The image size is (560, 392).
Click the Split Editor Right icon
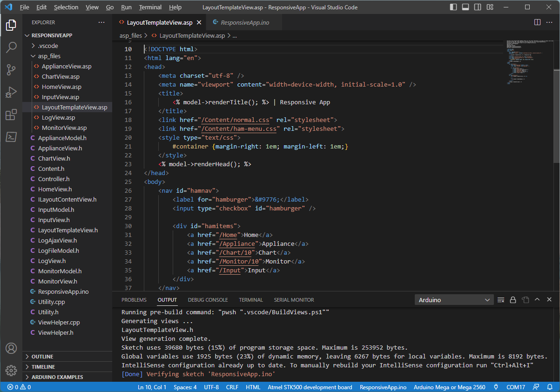[x=537, y=22]
